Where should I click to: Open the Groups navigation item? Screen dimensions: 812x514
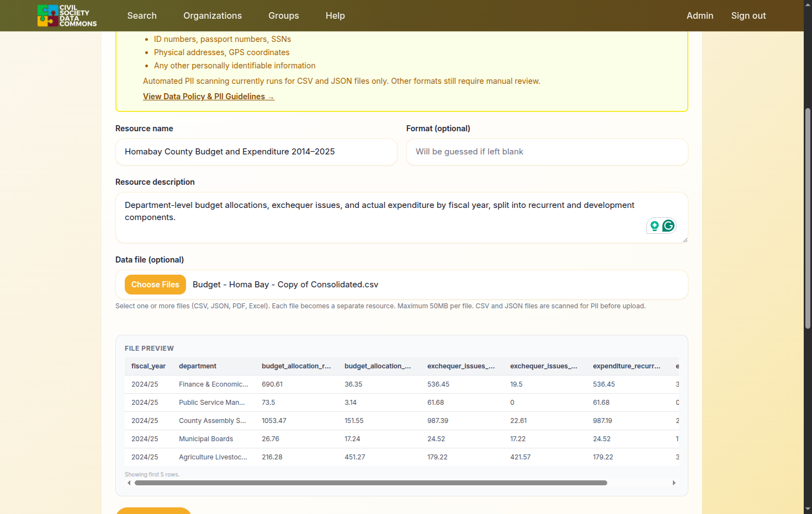(284, 15)
